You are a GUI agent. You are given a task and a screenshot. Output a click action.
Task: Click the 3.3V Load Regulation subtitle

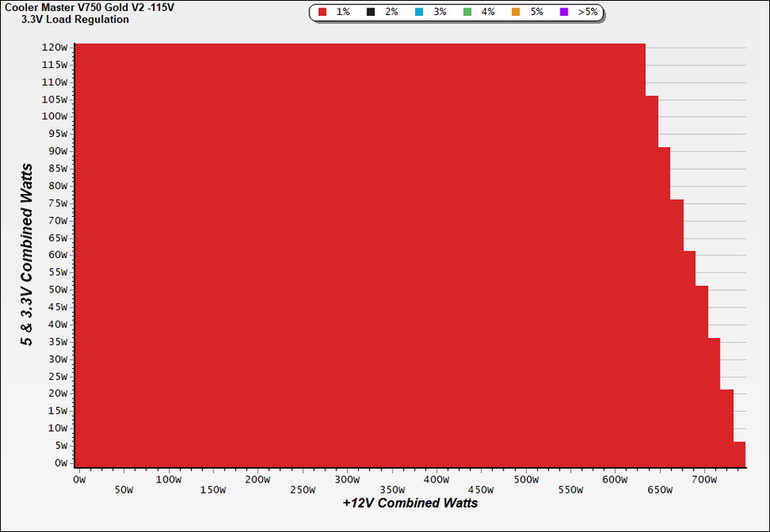point(75,19)
